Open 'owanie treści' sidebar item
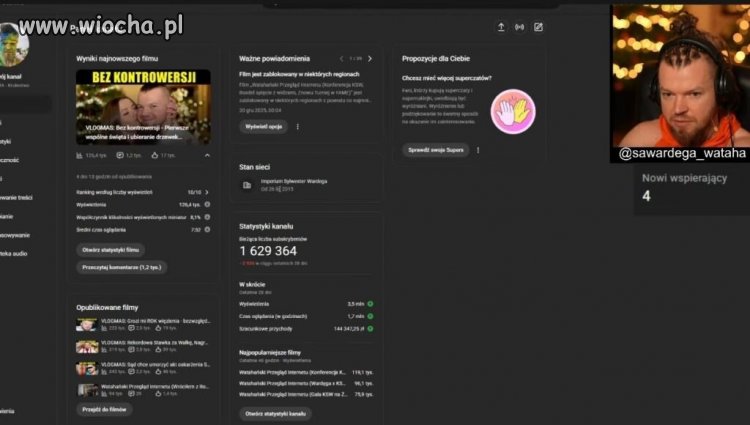750x425 pixels. point(16,197)
